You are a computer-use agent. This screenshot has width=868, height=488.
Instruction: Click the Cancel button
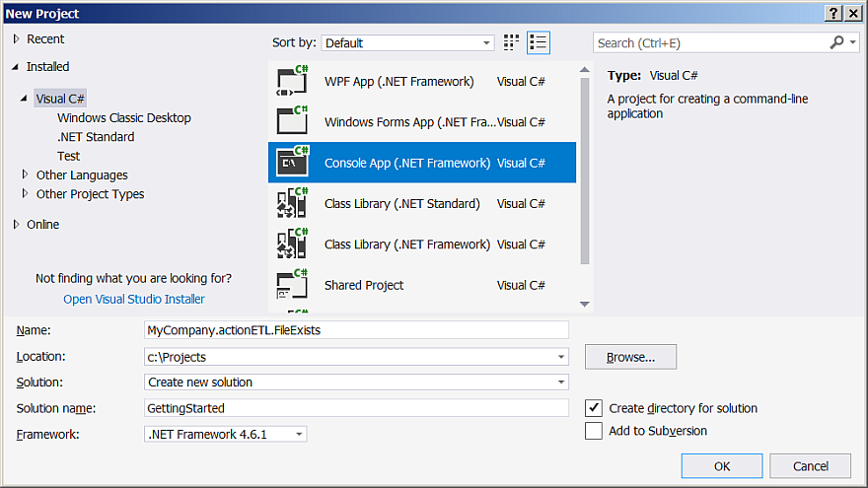coord(811,466)
